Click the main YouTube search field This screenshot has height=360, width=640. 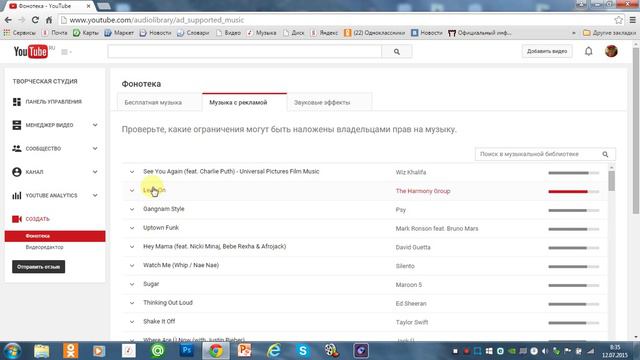[x=244, y=52]
